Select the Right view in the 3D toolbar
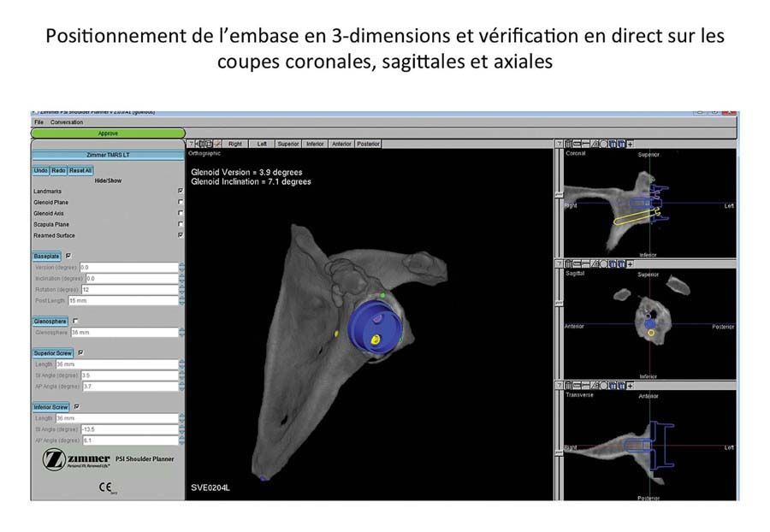 234,144
